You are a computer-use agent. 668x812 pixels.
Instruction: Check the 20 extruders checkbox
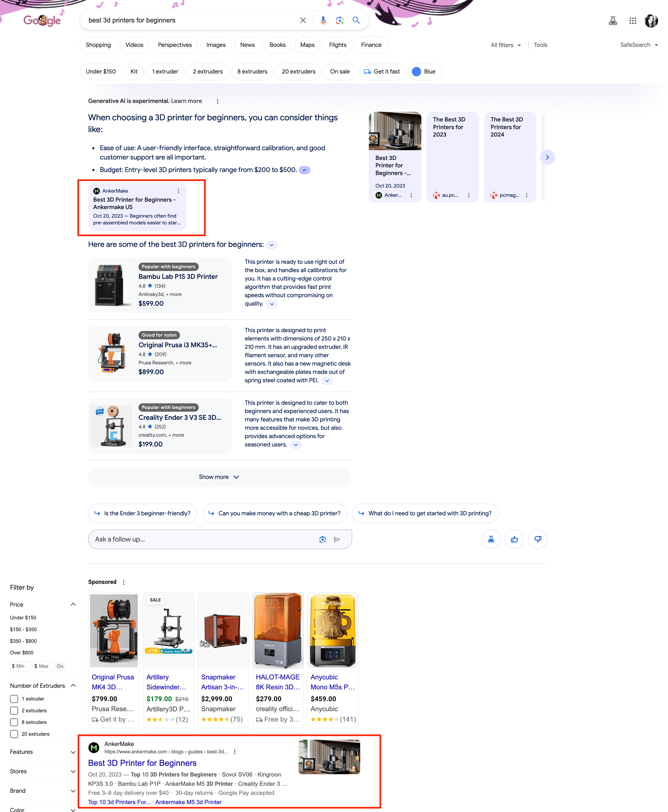point(14,734)
